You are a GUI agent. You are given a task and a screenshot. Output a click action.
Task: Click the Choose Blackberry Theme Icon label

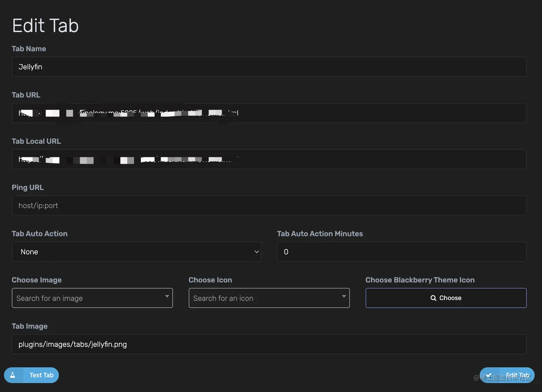click(x=420, y=280)
